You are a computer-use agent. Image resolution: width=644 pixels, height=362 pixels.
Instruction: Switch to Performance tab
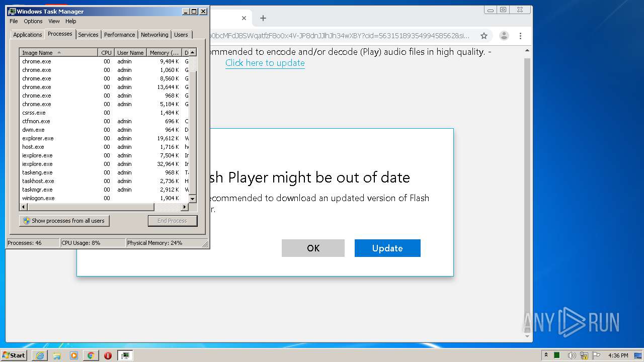[x=119, y=35]
